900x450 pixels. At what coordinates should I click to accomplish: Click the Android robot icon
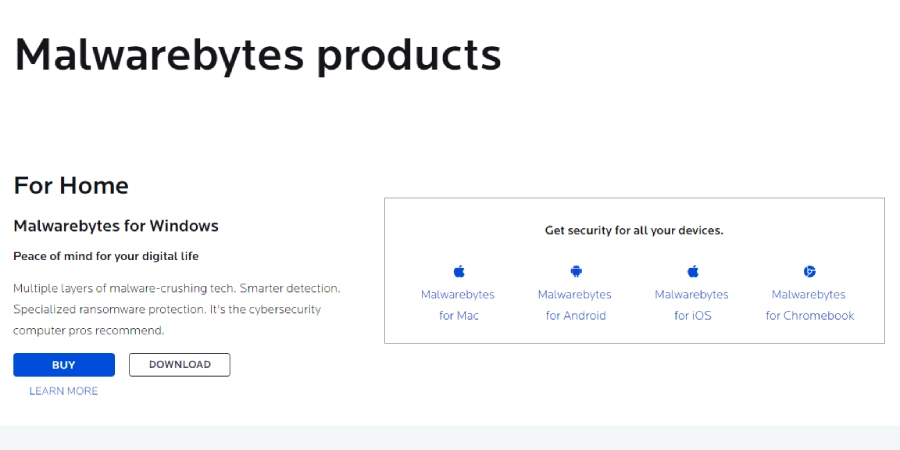(576, 271)
